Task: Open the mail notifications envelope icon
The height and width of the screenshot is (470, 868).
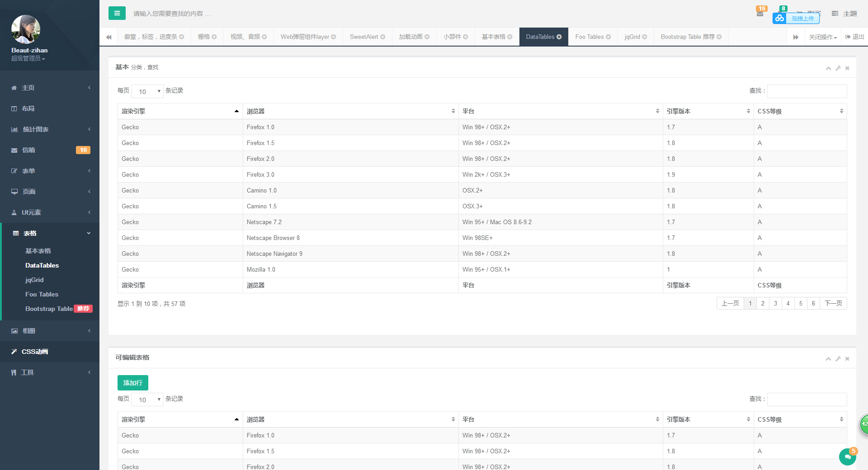Action: click(x=760, y=14)
